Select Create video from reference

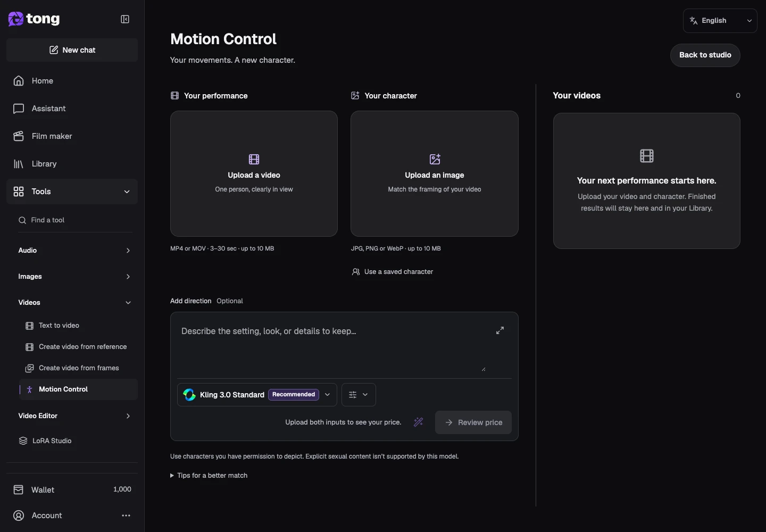[78, 347]
